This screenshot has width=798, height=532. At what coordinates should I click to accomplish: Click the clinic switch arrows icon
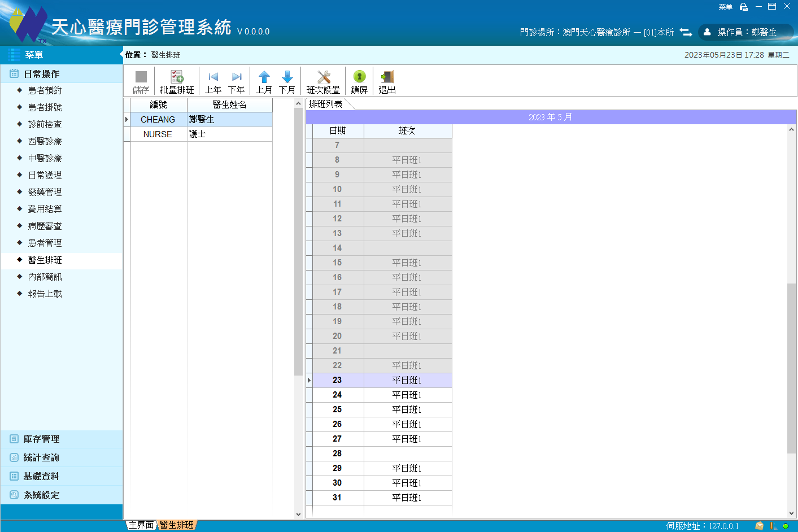(686, 32)
